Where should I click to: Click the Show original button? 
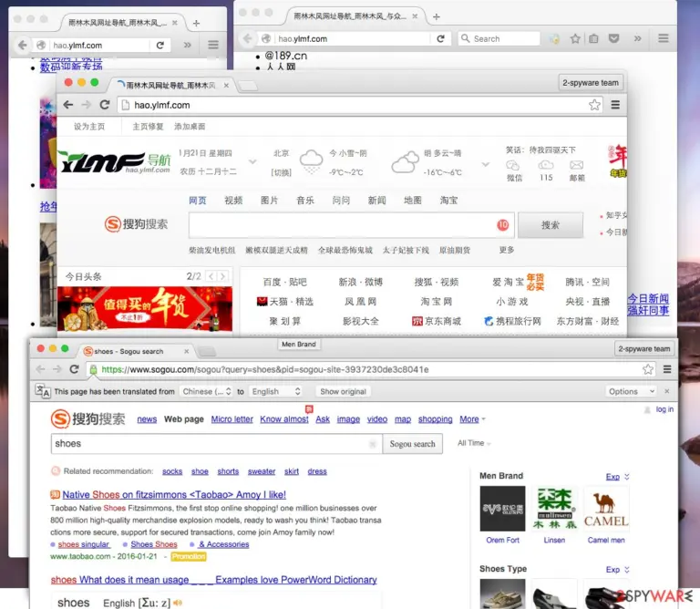[343, 391]
